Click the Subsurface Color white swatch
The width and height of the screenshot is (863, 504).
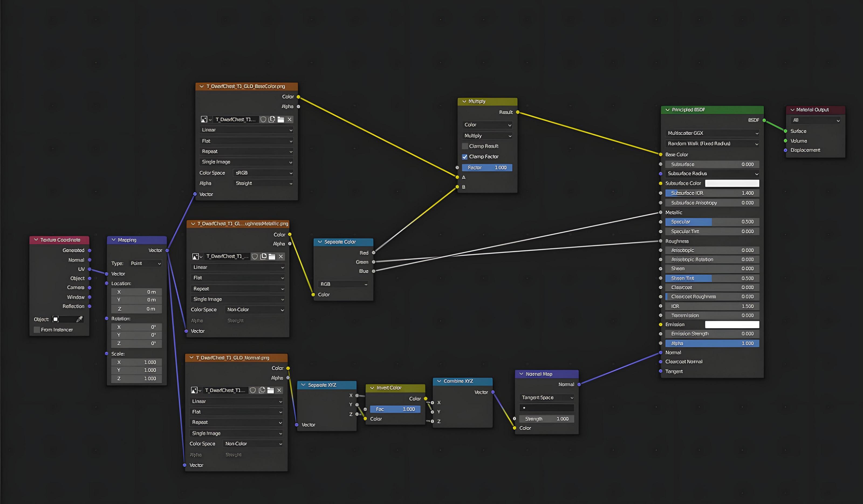[732, 183]
